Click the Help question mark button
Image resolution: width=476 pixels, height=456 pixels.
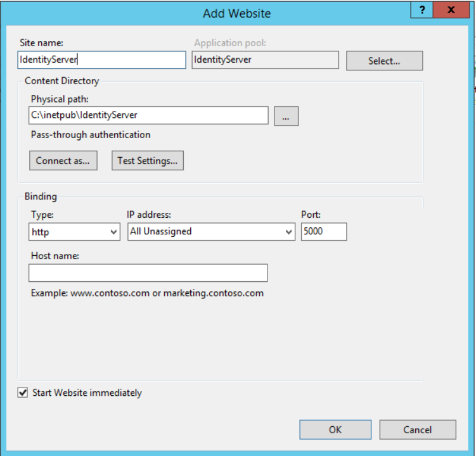pyautogui.click(x=422, y=10)
